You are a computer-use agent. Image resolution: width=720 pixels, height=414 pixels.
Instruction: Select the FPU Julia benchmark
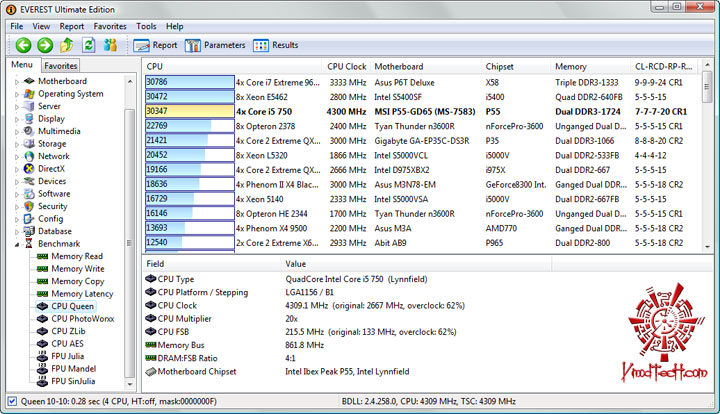68,356
